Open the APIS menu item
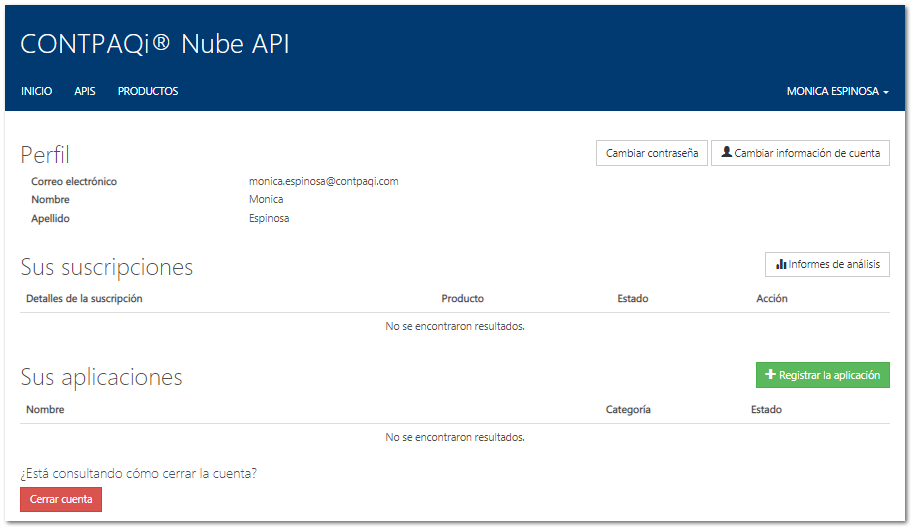This screenshot has height=530, width=914. (x=85, y=91)
